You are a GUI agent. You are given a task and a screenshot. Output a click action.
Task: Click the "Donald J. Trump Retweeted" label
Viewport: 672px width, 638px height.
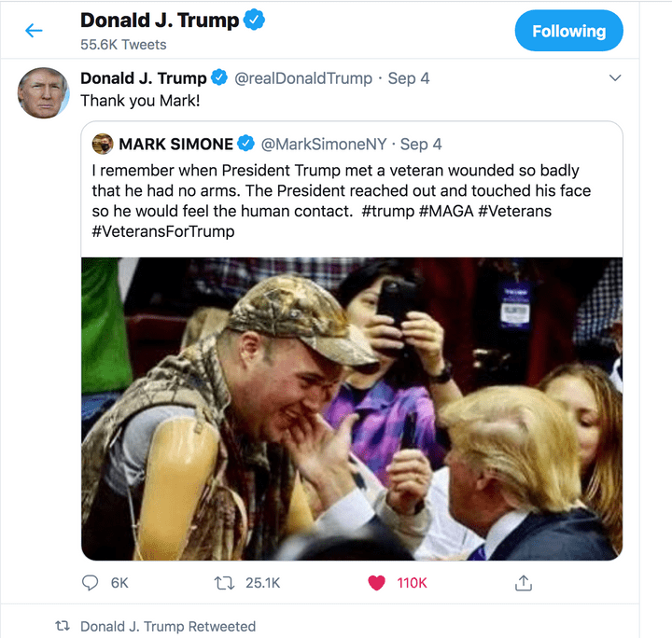(167, 626)
